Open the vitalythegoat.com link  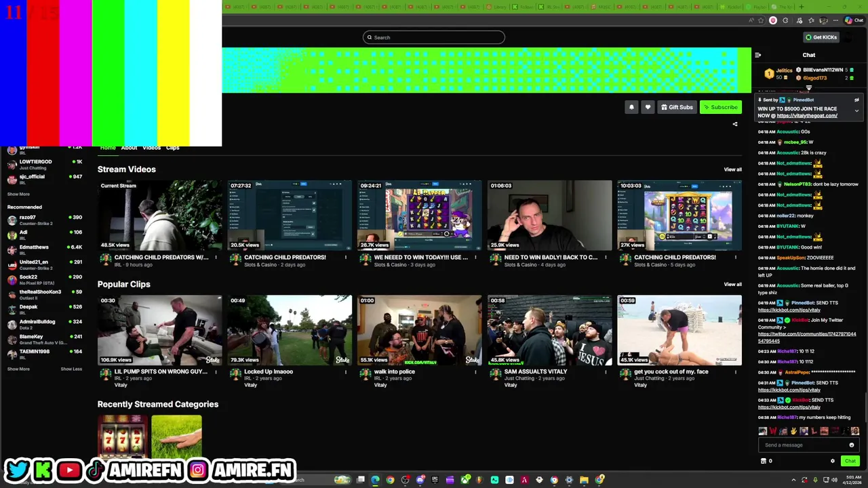pyautogui.click(x=807, y=116)
